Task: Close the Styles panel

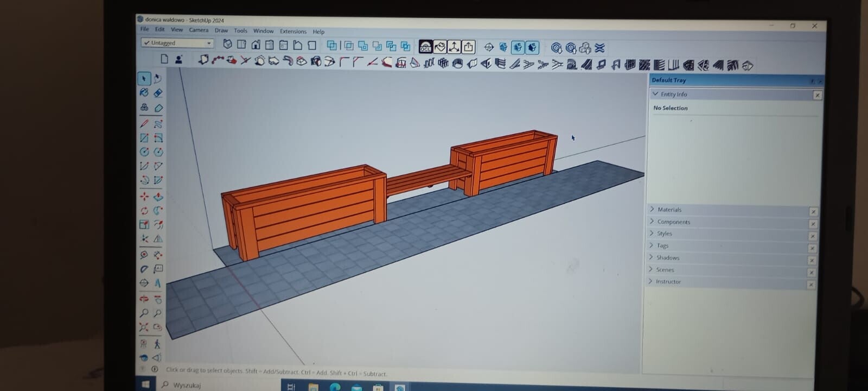Action: tap(812, 236)
